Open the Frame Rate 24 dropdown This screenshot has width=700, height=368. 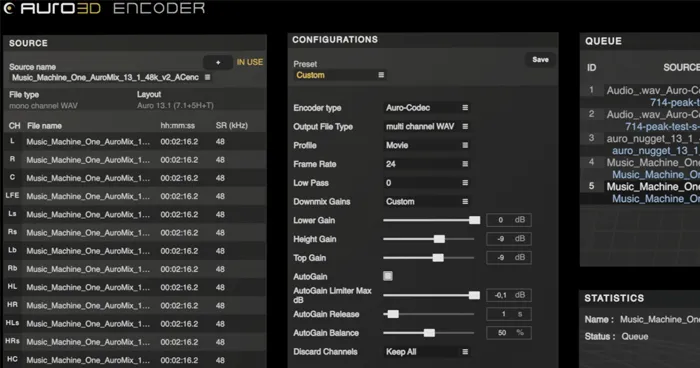(x=426, y=164)
